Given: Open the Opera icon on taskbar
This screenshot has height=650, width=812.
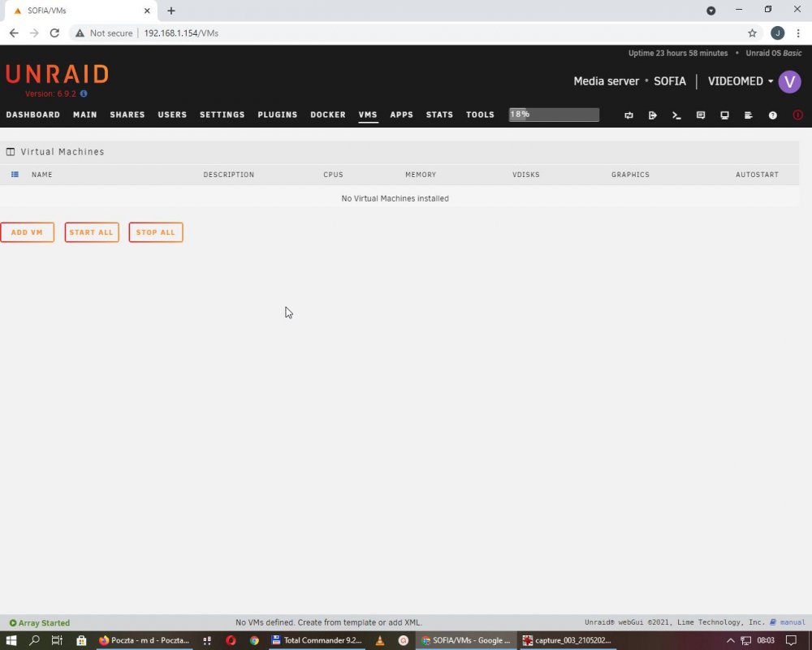Looking at the screenshot, I should pos(231,640).
